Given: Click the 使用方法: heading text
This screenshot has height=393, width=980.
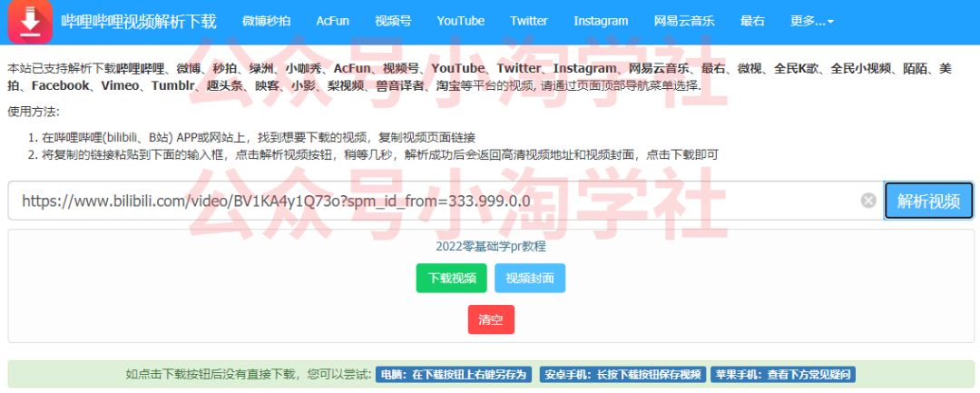Looking at the screenshot, I should 34,113.
